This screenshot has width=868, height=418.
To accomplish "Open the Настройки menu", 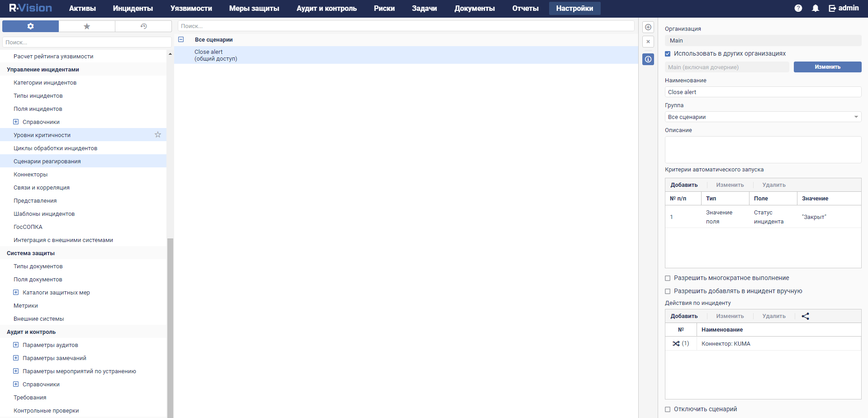I will (575, 9).
